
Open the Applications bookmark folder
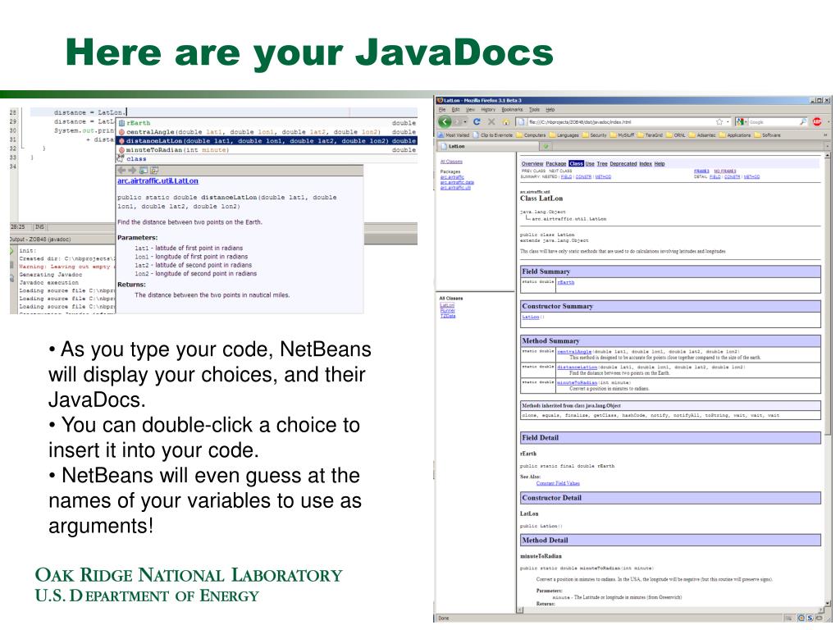click(x=735, y=135)
